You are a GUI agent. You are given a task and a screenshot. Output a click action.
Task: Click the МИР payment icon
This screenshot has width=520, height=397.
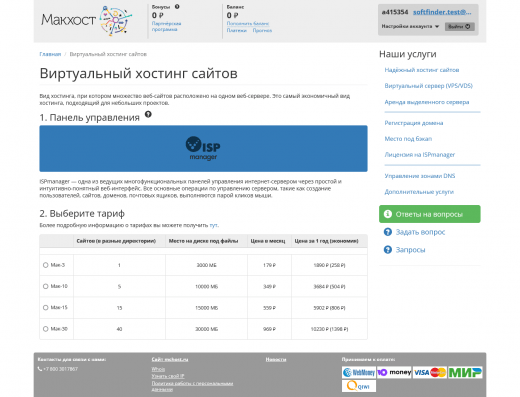tap(465, 372)
